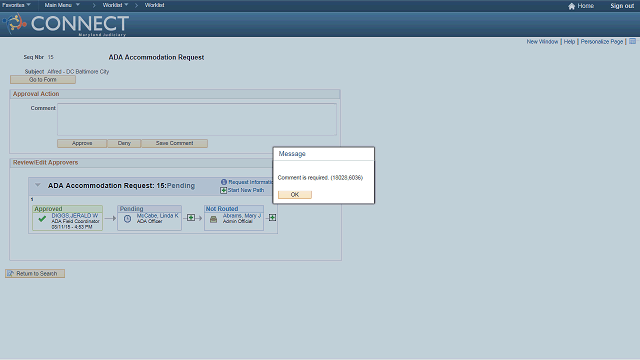Click the not routed inbox icon beside Abrams

213,220
